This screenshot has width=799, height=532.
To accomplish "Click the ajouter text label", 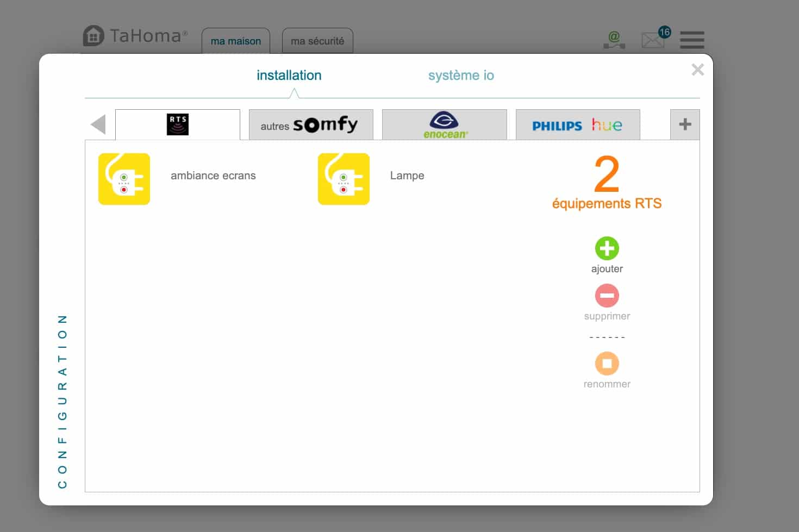I will tap(607, 269).
